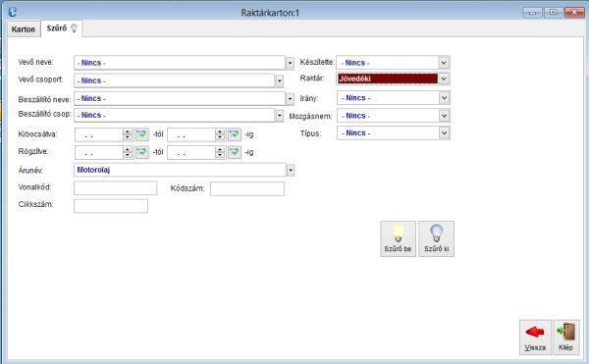This screenshot has width=589, height=364.
Task: Open calendar icon for Rögzítve -tól
Action: click(x=142, y=152)
